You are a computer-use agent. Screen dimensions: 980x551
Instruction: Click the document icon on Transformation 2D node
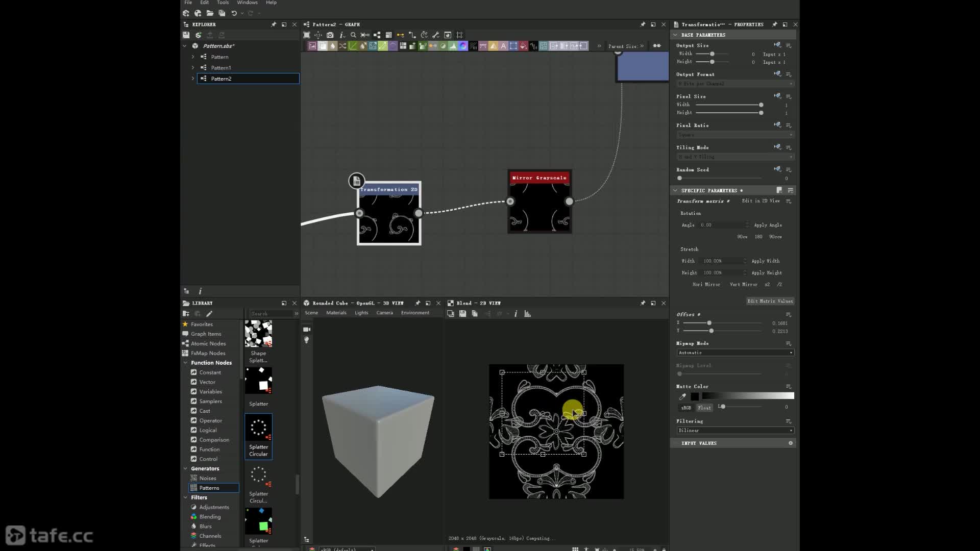coord(357,181)
